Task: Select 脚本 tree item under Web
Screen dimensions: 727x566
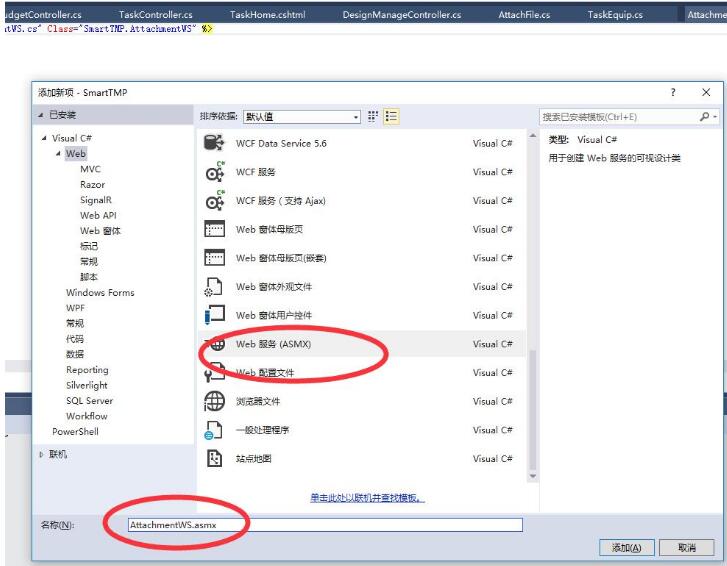Action: click(x=89, y=277)
